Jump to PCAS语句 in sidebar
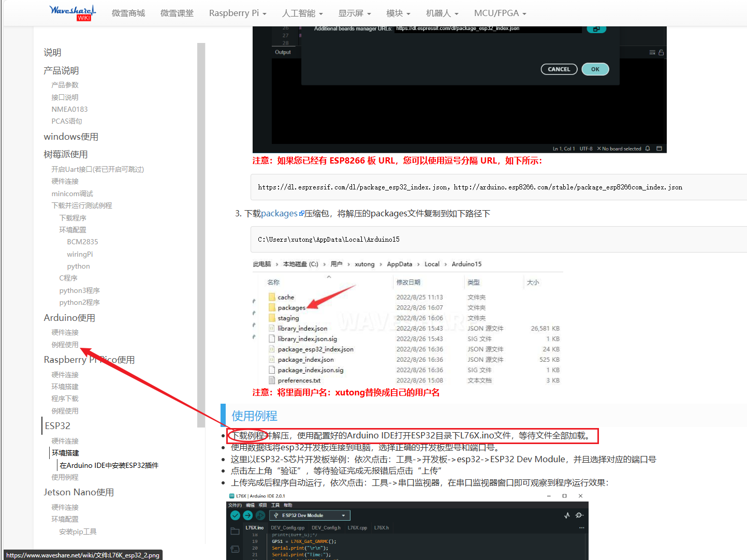Screen dimensions: 747x560 coord(67,121)
